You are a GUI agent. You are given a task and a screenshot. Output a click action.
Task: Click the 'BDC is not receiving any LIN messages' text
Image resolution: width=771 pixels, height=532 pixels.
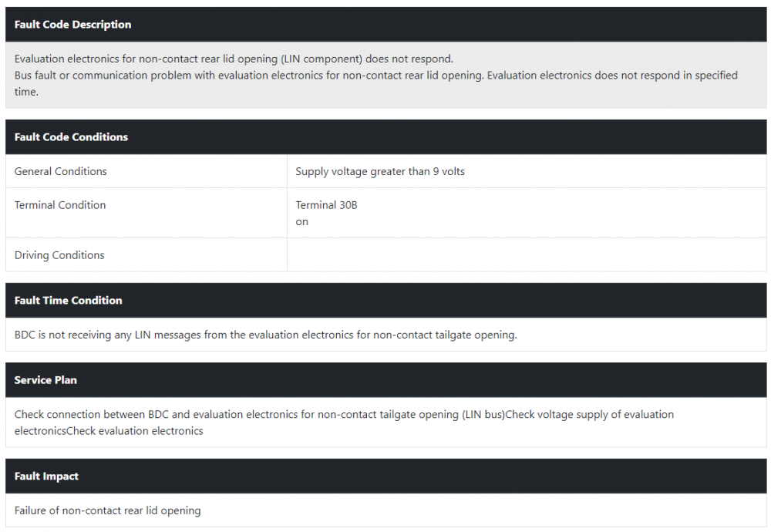pyautogui.click(x=265, y=335)
